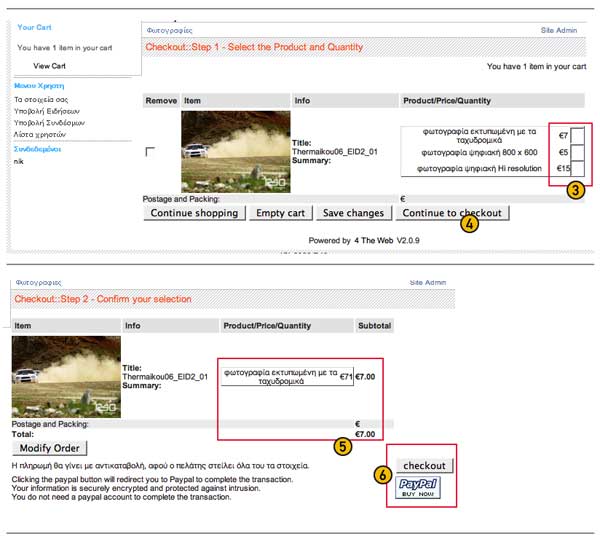Open the View Cart link
This screenshot has width=600, height=539.
[x=49, y=65]
